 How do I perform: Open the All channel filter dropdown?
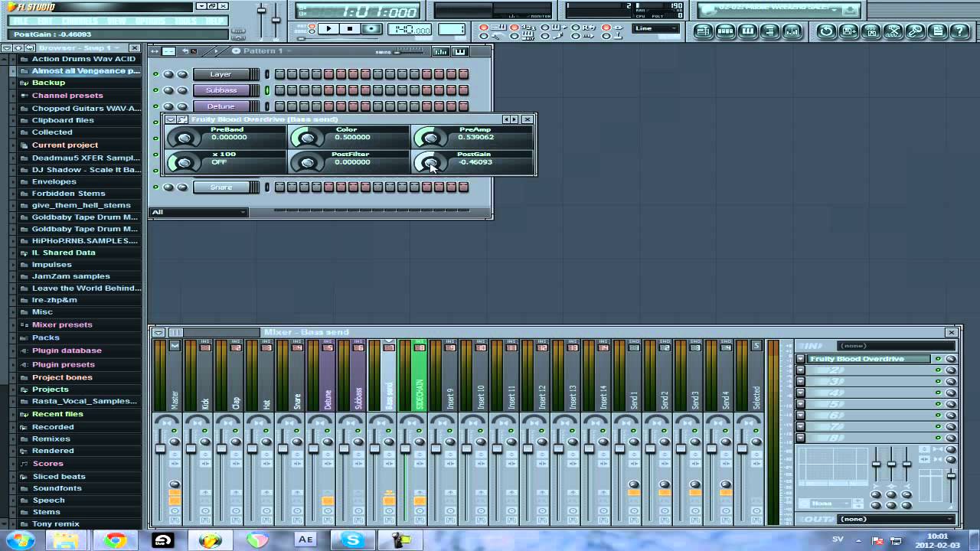click(199, 212)
